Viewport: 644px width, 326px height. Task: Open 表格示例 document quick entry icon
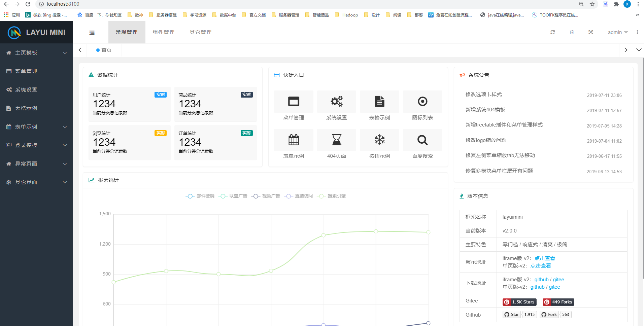tap(379, 101)
